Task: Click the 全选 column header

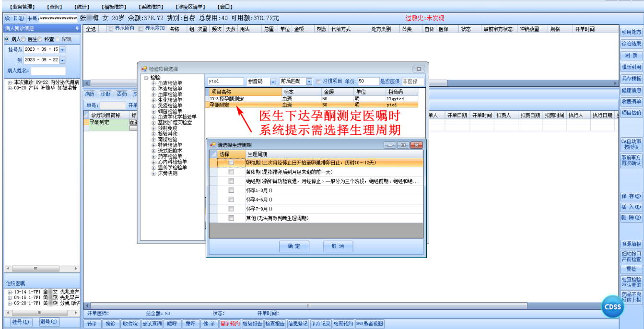Action: 91,29
